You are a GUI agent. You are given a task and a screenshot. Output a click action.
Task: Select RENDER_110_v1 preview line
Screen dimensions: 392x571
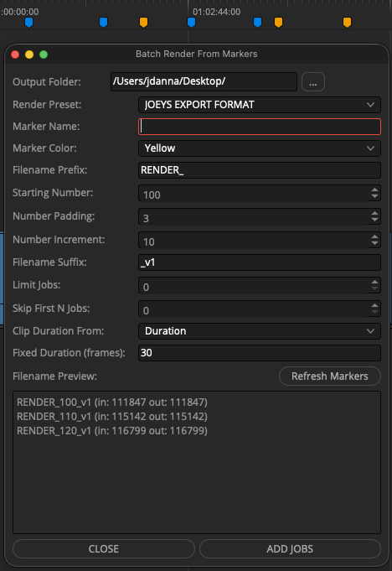(112, 416)
